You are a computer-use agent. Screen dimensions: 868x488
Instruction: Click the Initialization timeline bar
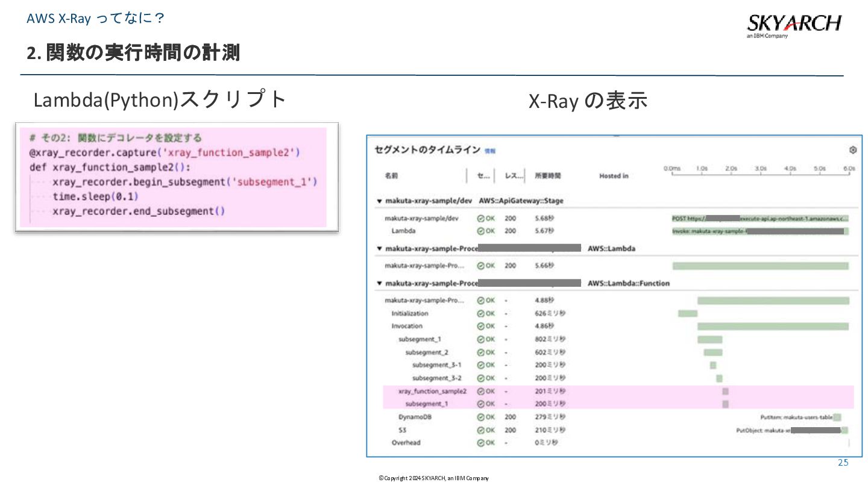coord(688,313)
